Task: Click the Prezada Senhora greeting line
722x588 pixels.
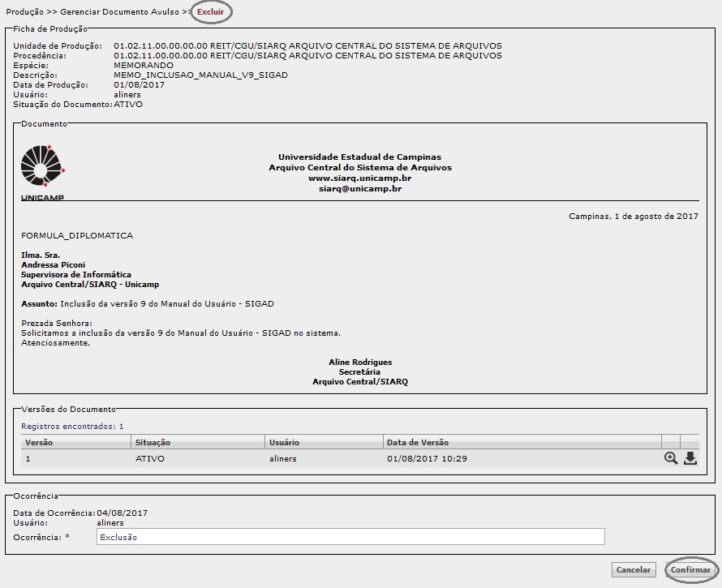Action: 57,324
